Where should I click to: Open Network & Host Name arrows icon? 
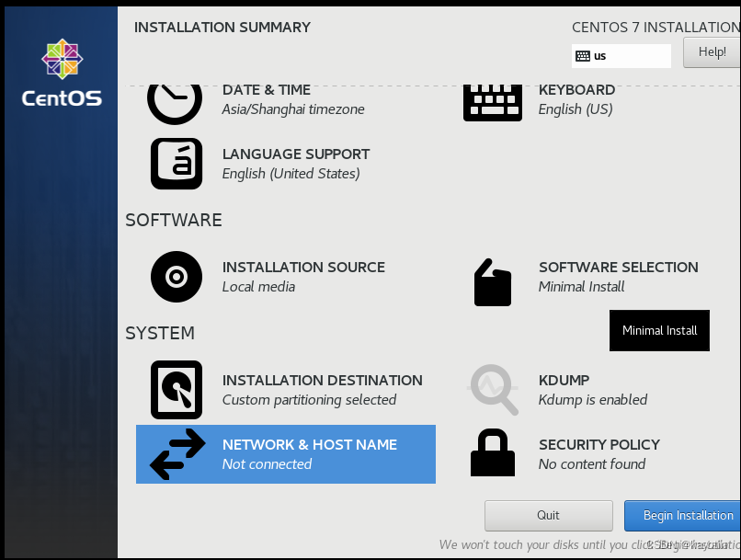[x=177, y=454]
